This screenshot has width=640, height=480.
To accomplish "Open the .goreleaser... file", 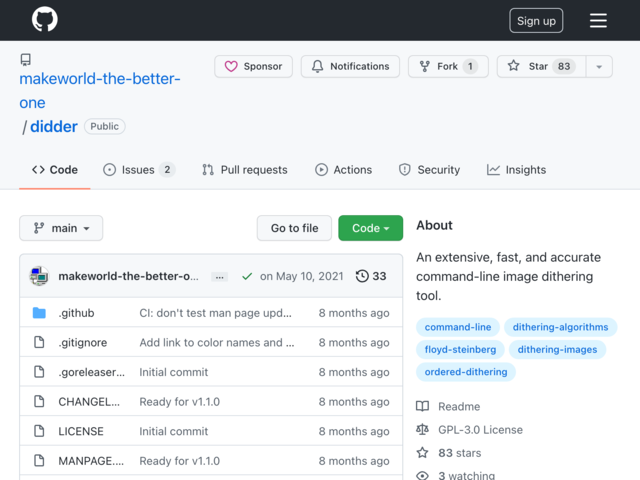I will pyautogui.click(x=92, y=372).
